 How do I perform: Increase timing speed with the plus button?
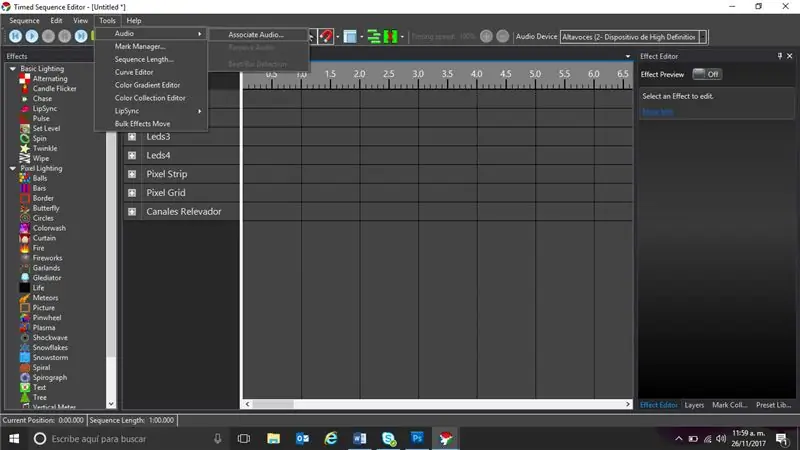pos(486,36)
